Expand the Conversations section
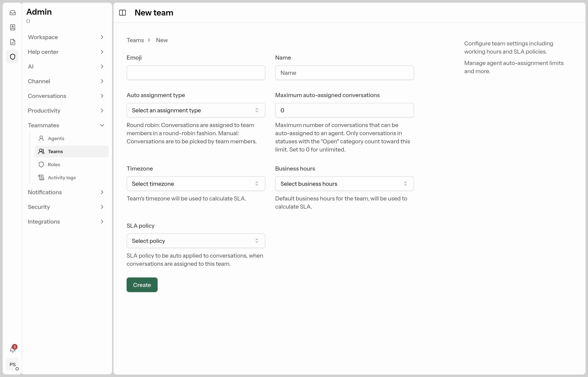The height and width of the screenshot is (377, 588). tap(66, 96)
